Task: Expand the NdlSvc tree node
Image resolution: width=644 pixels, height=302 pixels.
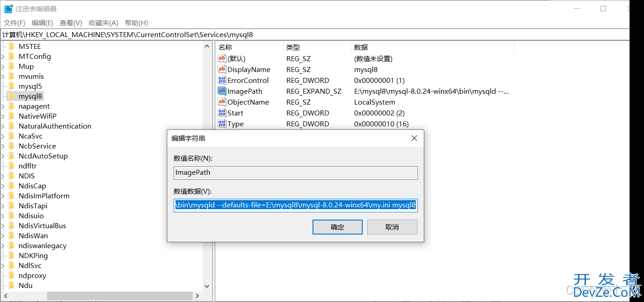Action: (x=3, y=265)
